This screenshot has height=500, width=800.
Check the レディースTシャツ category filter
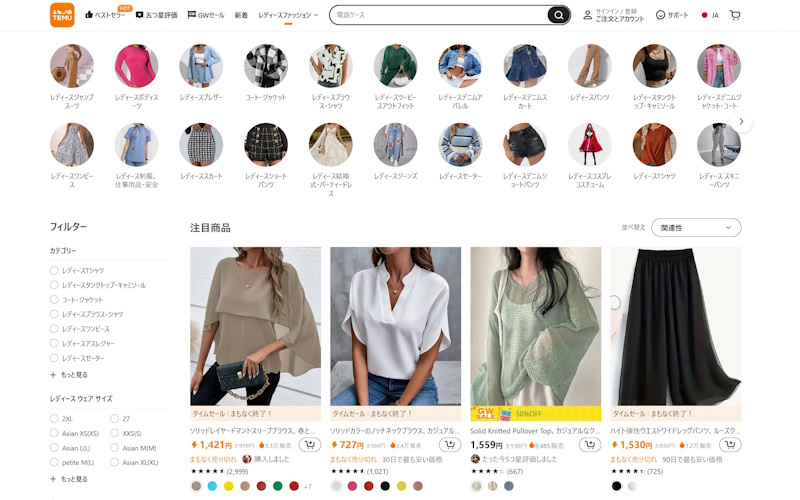click(x=54, y=270)
